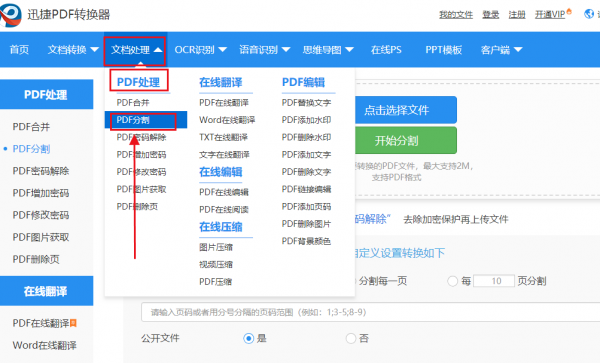The image size is (600, 363).
Task: Expand the 语音识别 dropdown menu
Action: tap(265, 50)
